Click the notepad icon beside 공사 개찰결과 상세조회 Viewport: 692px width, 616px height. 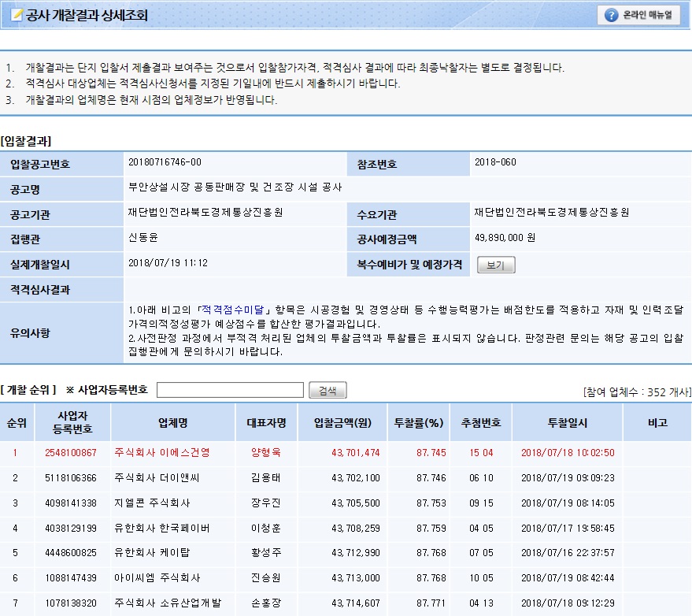tap(17, 15)
